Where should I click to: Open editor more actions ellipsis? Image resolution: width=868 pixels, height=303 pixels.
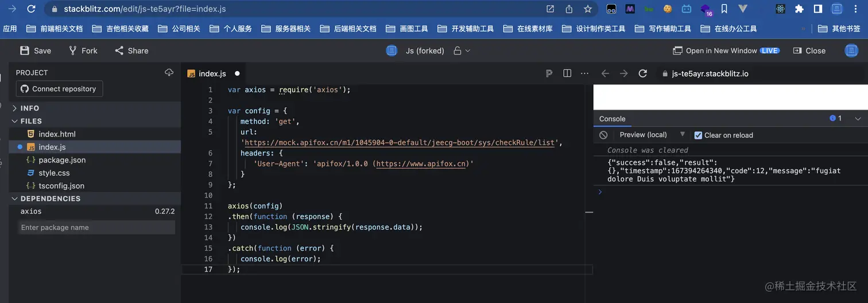pos(584,73)
